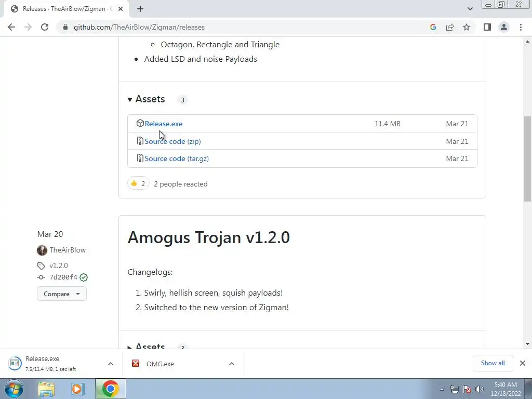Click the Release.exe package icon
This screenshot has height=399, width=532.
(140, 123)
